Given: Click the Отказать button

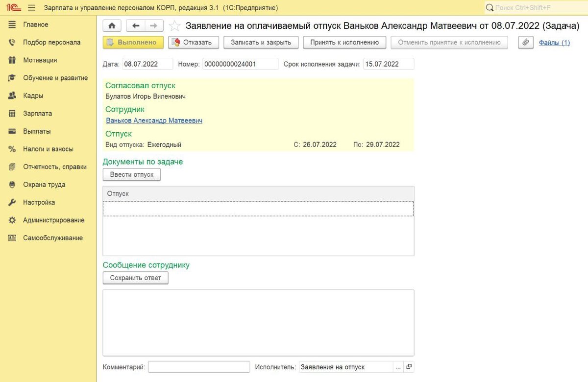Looking at the screenshot, I should pos(194,43).
